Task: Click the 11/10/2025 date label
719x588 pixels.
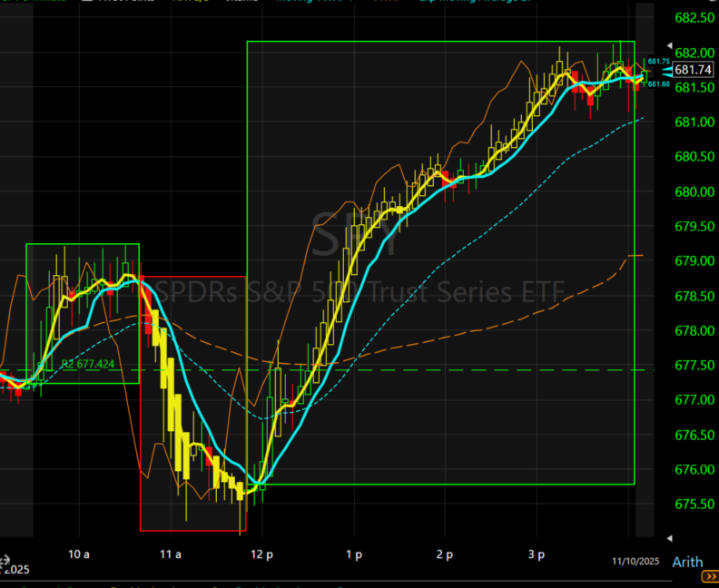Action: click(x=635, y=561)
